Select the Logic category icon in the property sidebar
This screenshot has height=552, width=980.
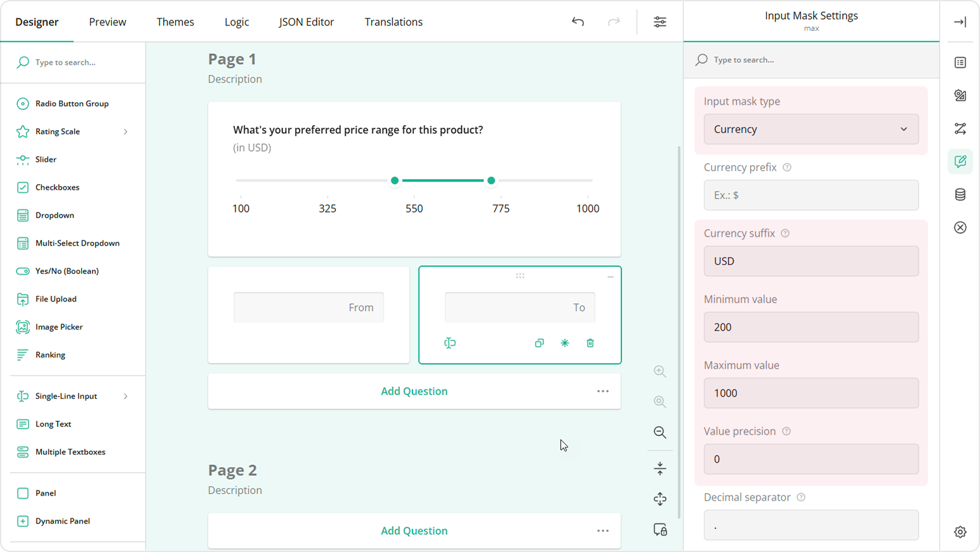pos(960,128)
